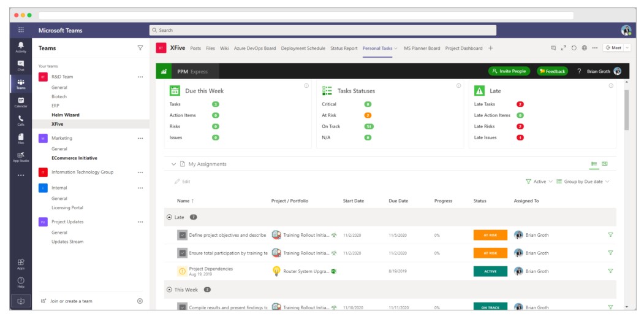Open the PPM Express help question mark
The height and width of the screenshot is (316, 644).
[579, 71]
